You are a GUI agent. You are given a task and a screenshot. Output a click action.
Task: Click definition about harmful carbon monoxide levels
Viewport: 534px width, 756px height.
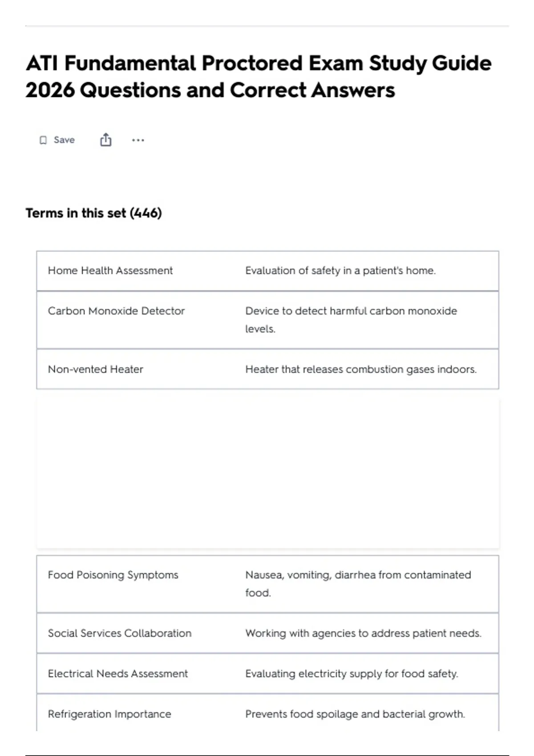coord(351,320)
